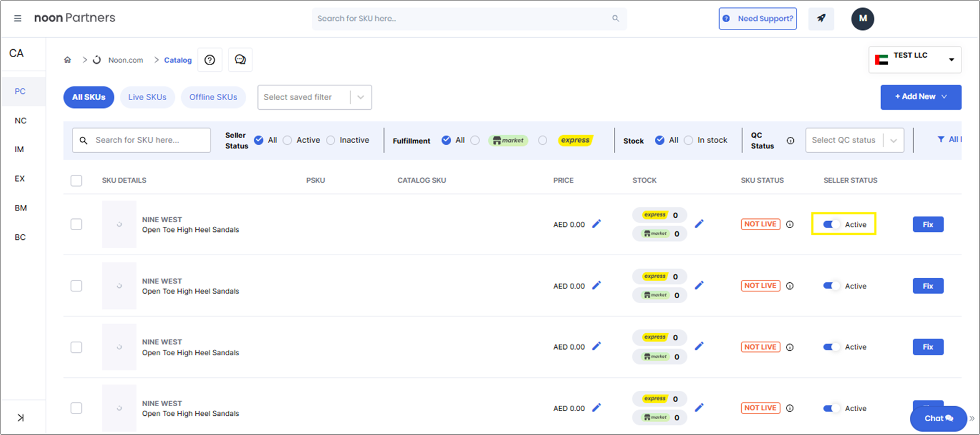Open the NC sidebar item
Image resolution: width=980 pixels, height=435 pixels.
click(20, 121)
